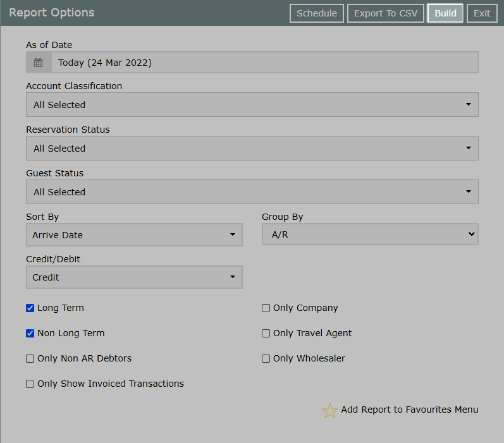
Task: Change the Credit/Debit dropdown selection
Action: click(134, 277)
